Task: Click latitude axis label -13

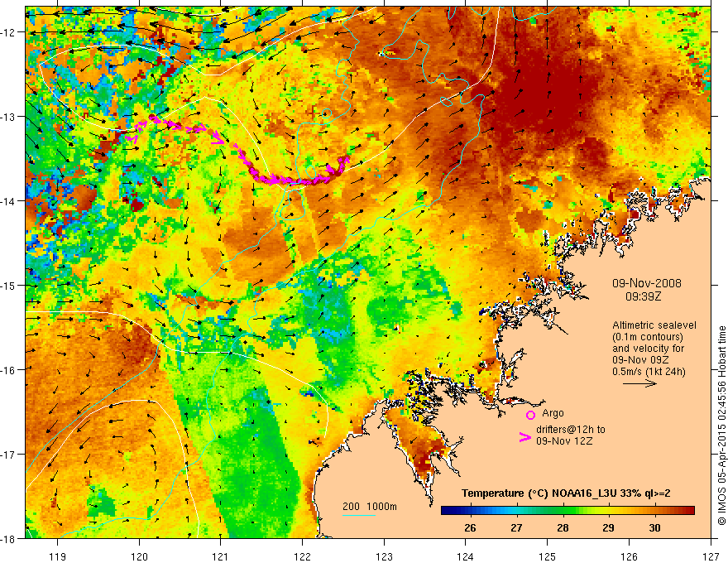Action: 8,117
